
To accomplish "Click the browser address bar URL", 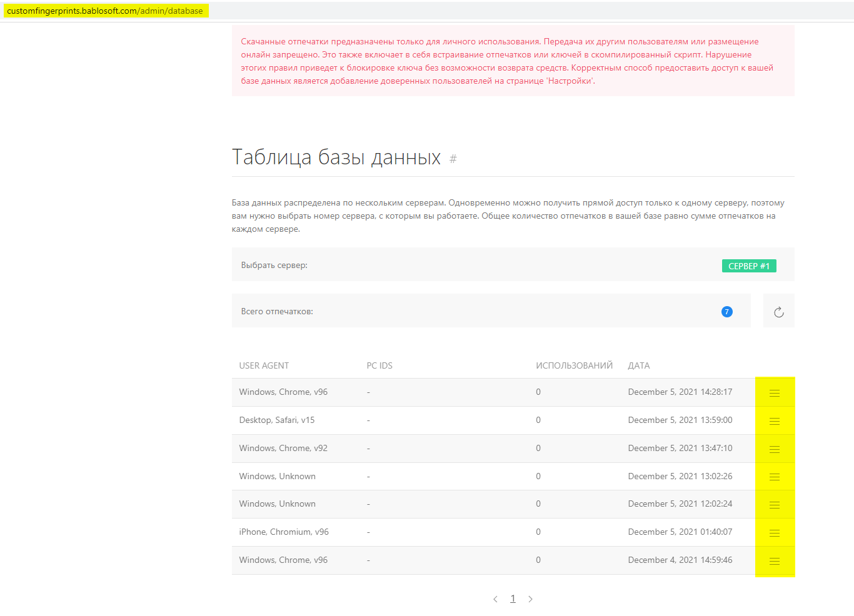I will pyautogui.click(x=105, y=11).
